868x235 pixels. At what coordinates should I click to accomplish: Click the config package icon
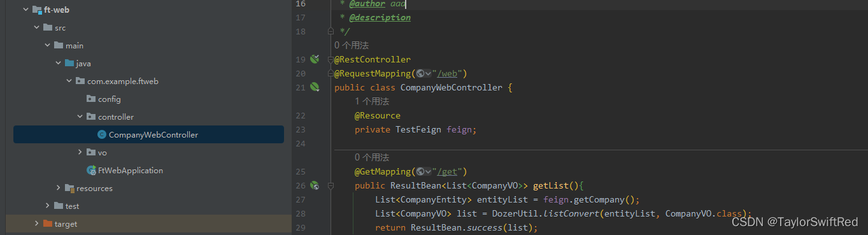91,99
